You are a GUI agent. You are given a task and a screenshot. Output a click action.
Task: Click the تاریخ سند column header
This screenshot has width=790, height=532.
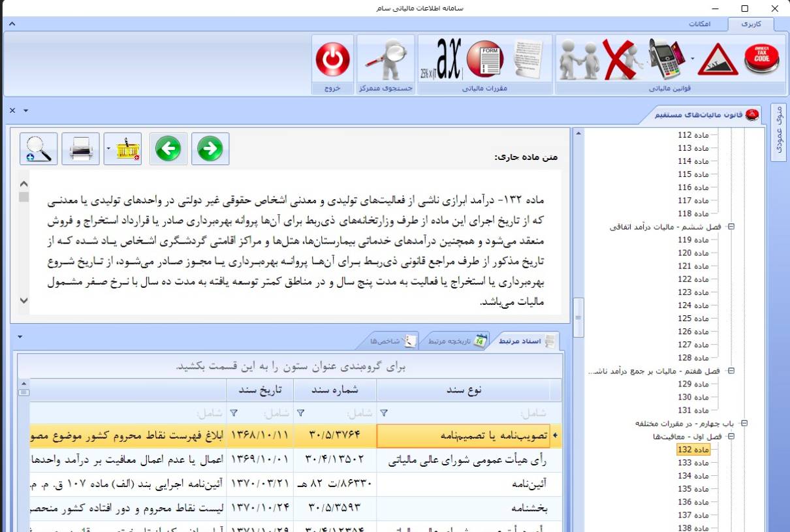click(259, 390)
